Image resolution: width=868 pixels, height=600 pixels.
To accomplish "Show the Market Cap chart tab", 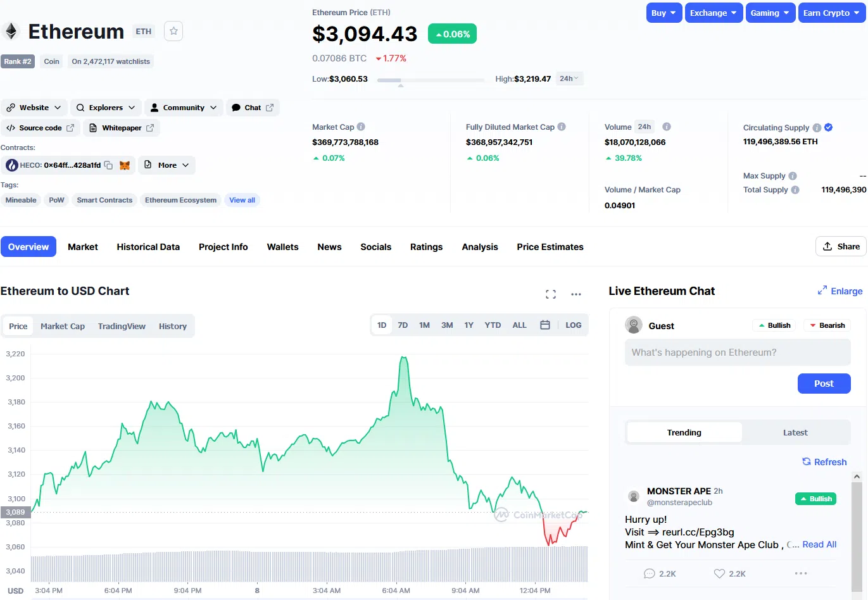I will [63, 326].
